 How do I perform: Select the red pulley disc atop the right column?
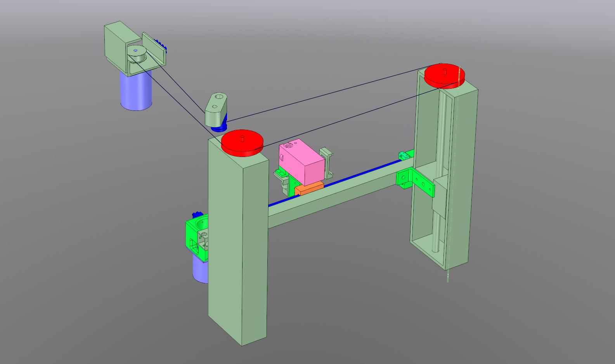click(x=445, y=76)
